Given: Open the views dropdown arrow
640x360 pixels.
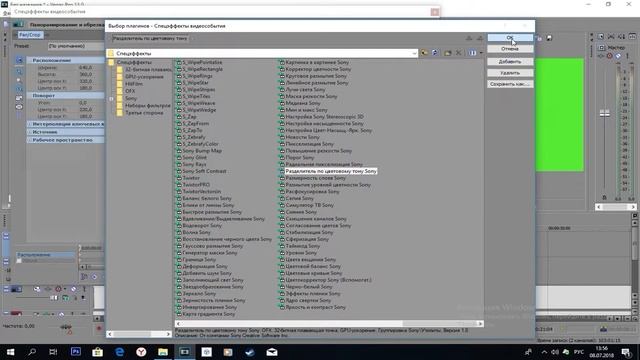Looking at the screenshot, I should click(481, 53).
